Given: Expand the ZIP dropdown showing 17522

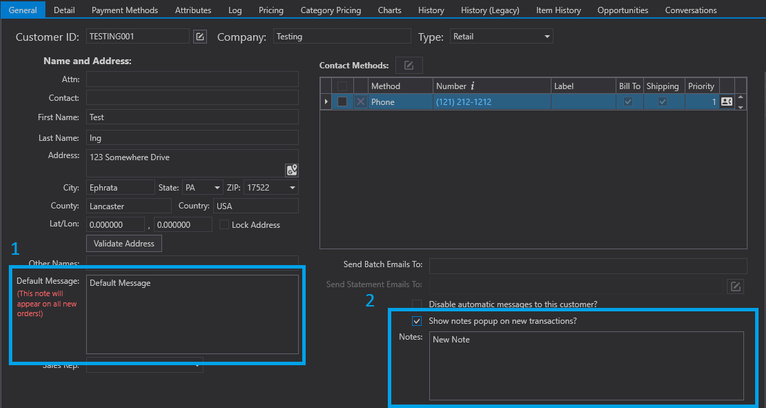Looking at the screenshot, I should point(292,188).
